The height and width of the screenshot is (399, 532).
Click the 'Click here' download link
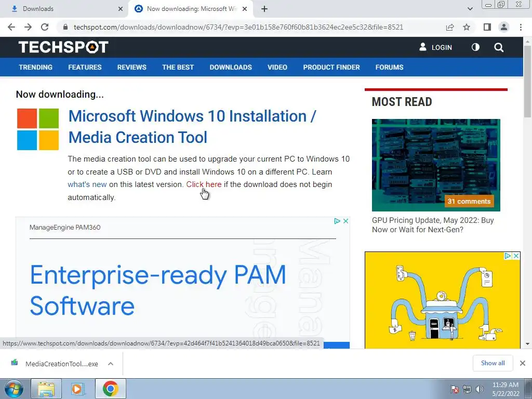tap(204, 184)
